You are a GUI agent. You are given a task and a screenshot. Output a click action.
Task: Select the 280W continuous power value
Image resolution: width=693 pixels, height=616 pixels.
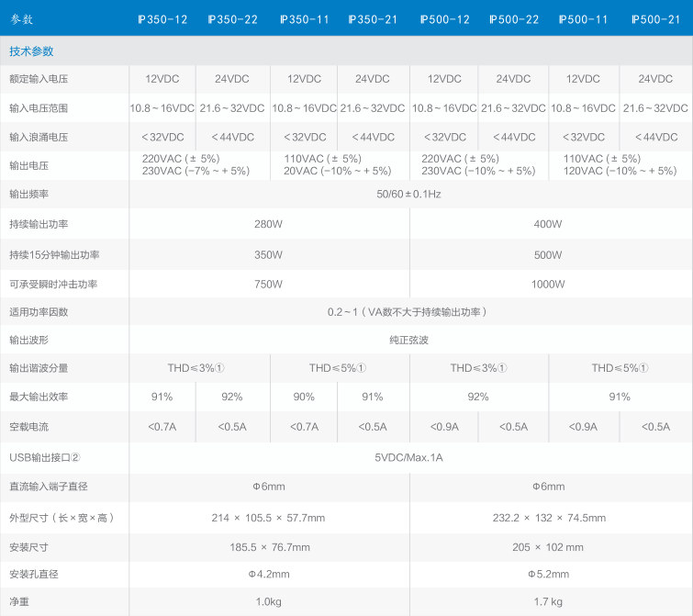pos(268,224)
